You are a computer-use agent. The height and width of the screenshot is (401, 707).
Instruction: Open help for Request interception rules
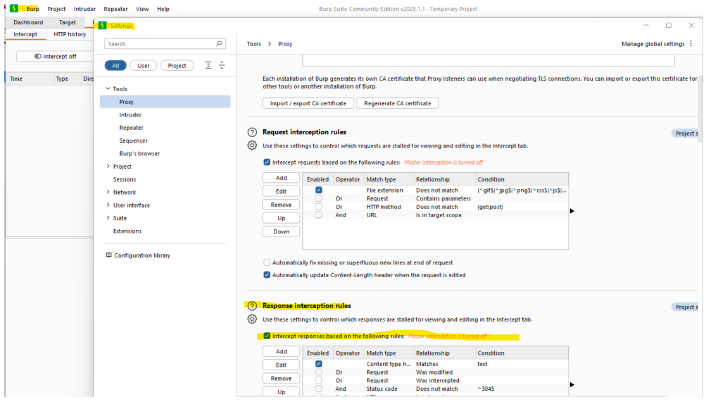[x=252, y=132]
